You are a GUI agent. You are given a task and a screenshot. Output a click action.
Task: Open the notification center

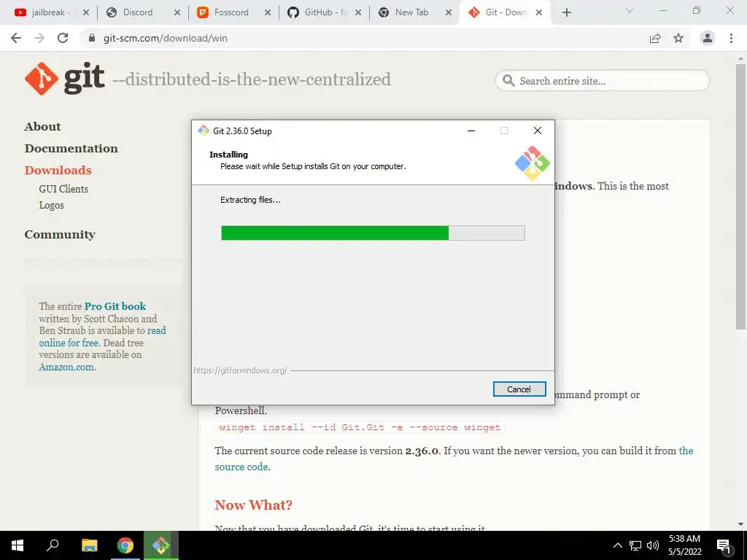click(x=724, y=545)
